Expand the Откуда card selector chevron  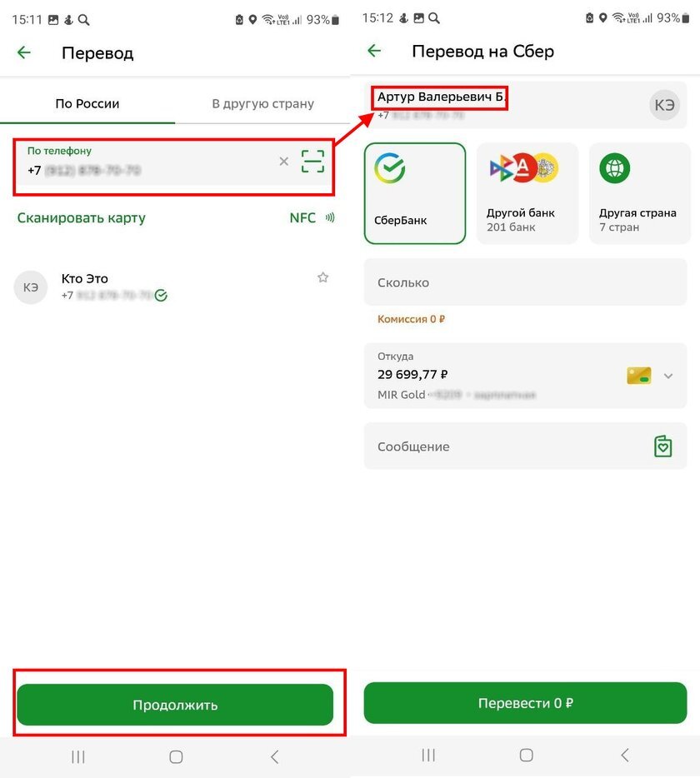(x=668, y=376)
